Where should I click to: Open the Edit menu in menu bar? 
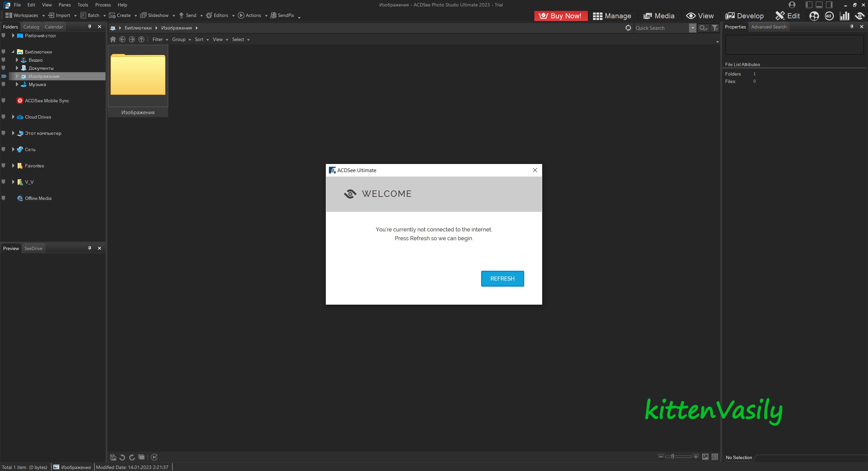click(x=31, y=5)
